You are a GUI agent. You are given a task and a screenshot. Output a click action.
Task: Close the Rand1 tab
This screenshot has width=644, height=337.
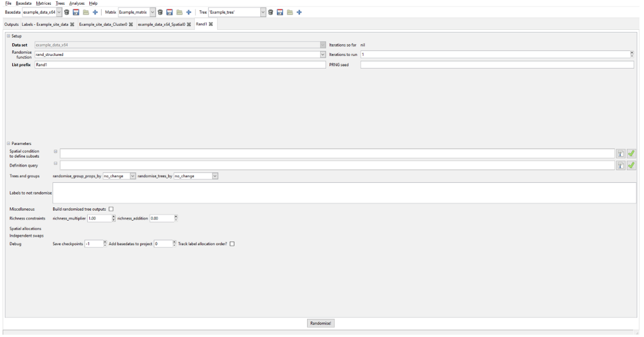pyautogui.click(x=211, y=24)
